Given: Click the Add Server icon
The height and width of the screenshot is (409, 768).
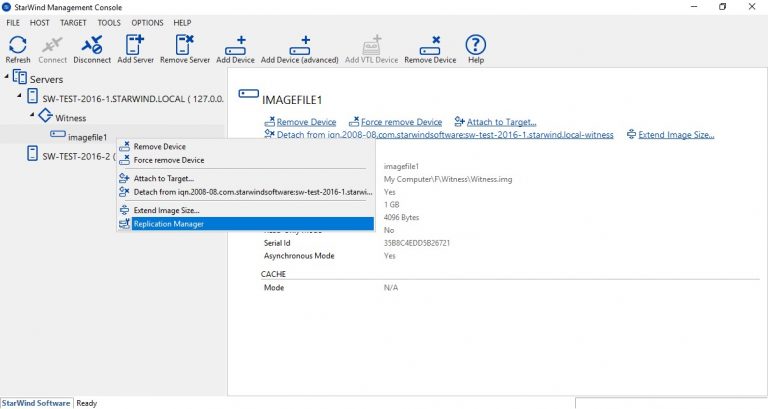Looking at the screenshot, I should 137,47.
